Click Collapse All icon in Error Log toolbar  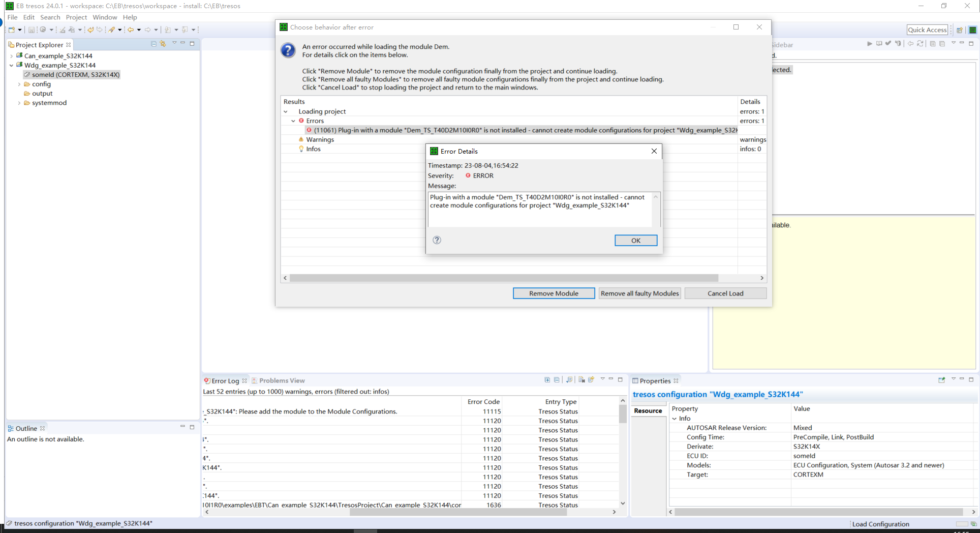coord(557,380)
